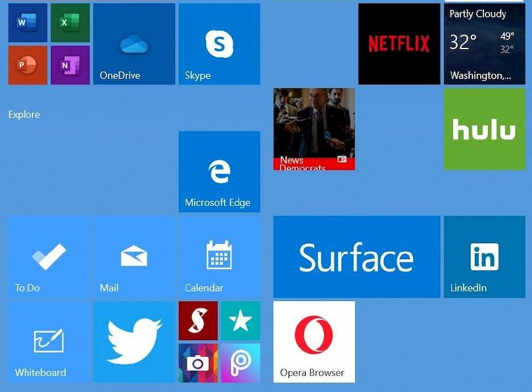Open the teal star app tile
532x392 pixels.
point(241,321)
